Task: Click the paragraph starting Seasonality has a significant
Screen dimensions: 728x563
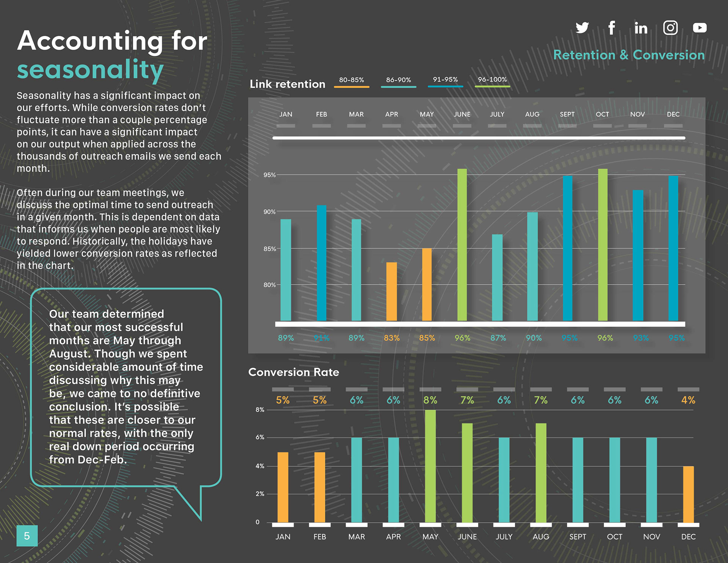Action: [119, 132]
